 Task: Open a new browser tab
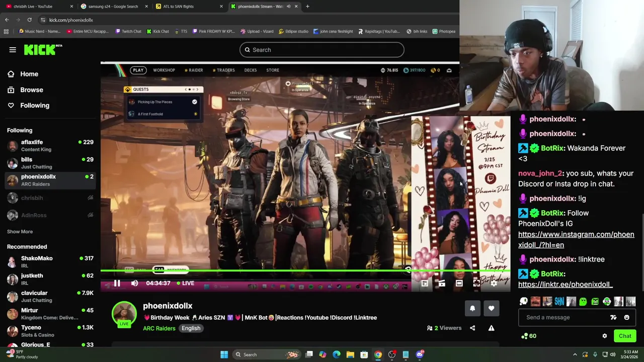(308, 7)
